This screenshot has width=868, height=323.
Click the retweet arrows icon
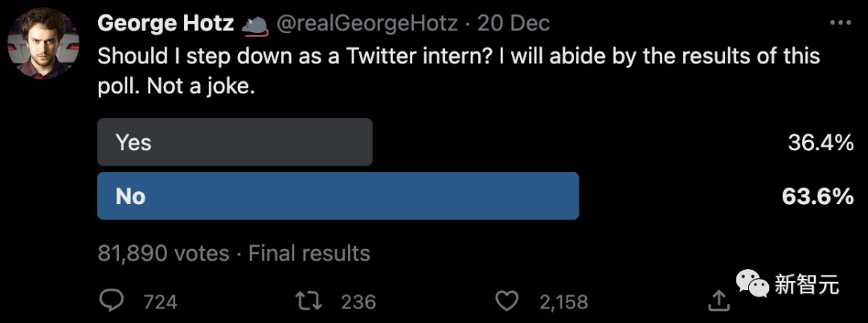click(308, 301)
